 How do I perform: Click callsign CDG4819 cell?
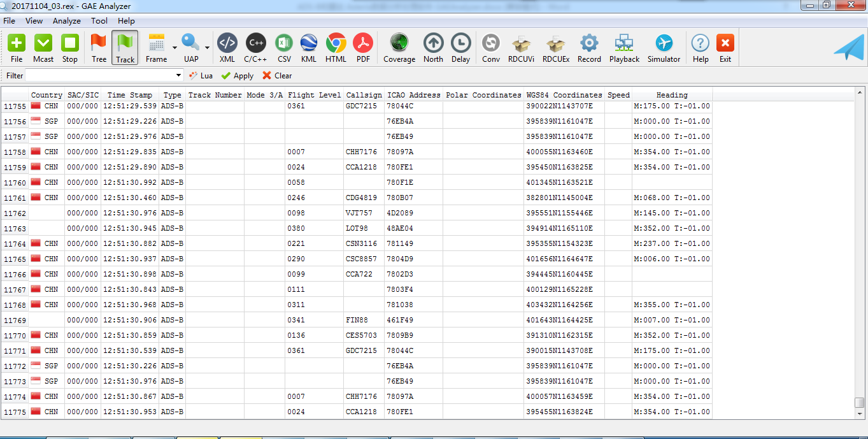tap(364, 198)
